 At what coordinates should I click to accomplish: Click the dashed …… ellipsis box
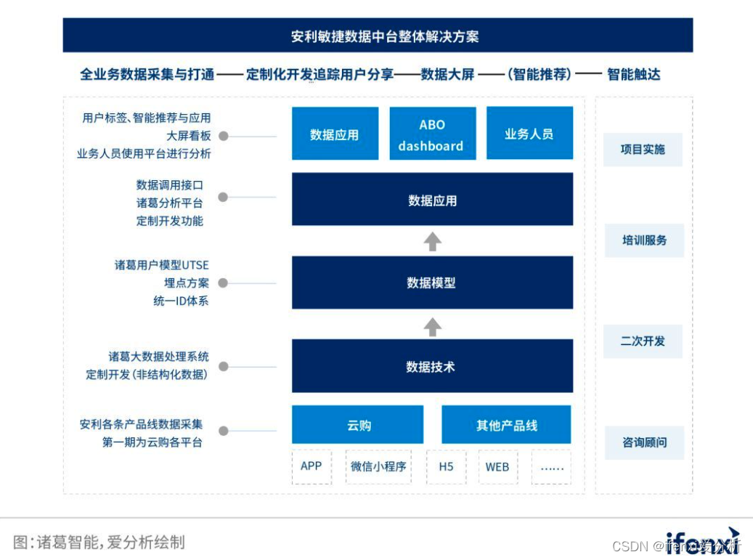click(x=551, y=467)
